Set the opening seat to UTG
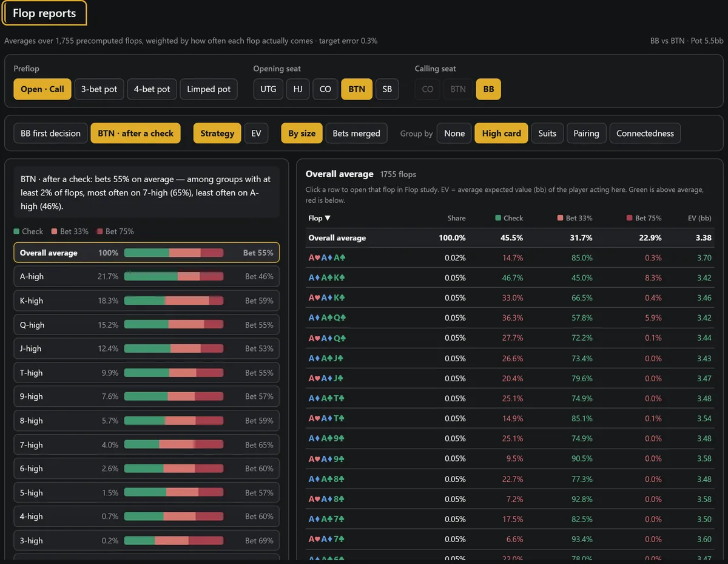Viewport: 728px width, 564px height. coord(268,89)
